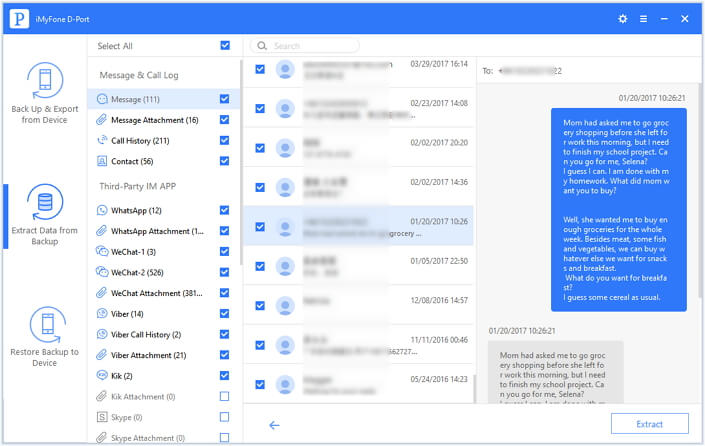Screen dimensions: 705x446
Task: Open the Viber Call History (2) category
Action: (164, 334)
